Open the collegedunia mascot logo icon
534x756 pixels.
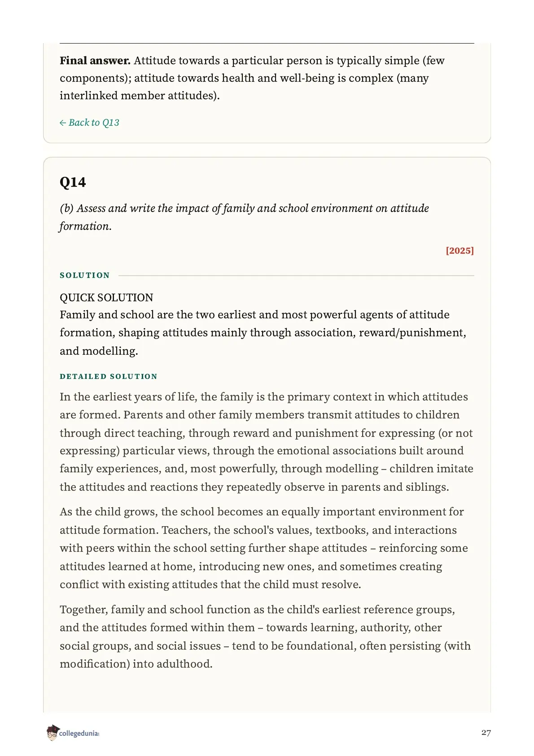pos(53,733)
